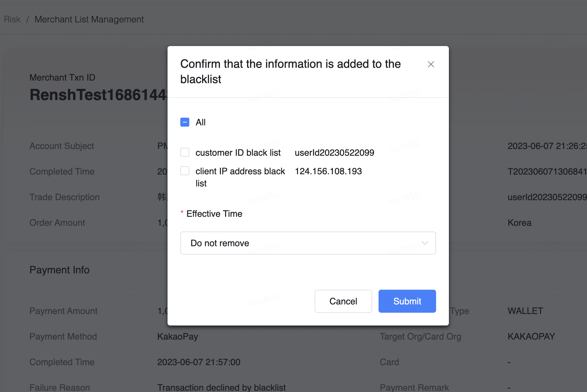
Task: Submit the blacklist confirmation
Action: (407, 301)
